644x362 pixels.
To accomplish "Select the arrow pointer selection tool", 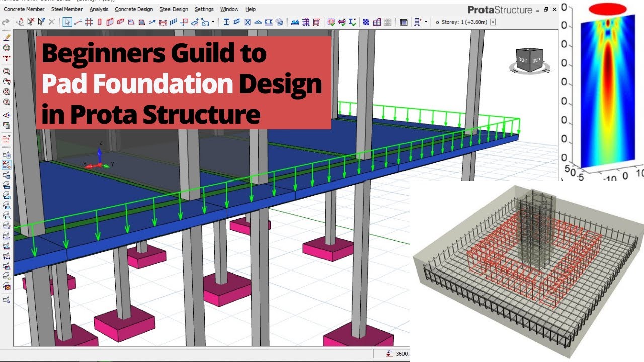I will click(67, 22).
